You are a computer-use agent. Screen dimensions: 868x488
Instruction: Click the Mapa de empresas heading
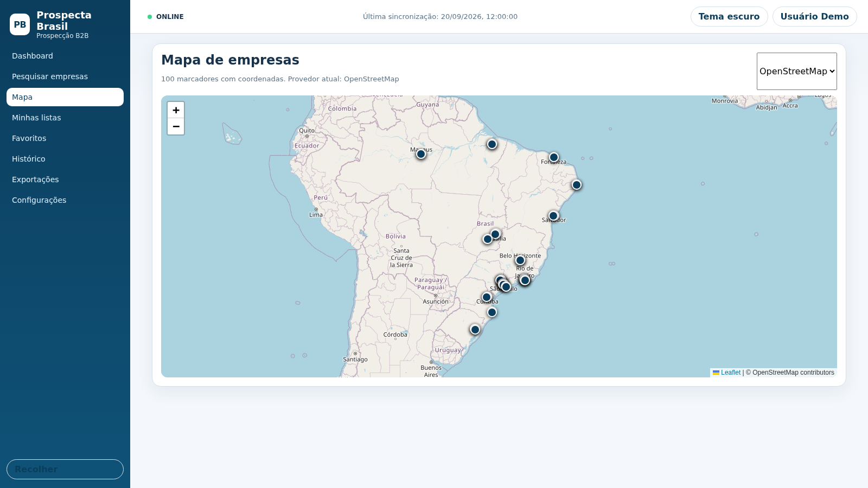pos(230,60)
